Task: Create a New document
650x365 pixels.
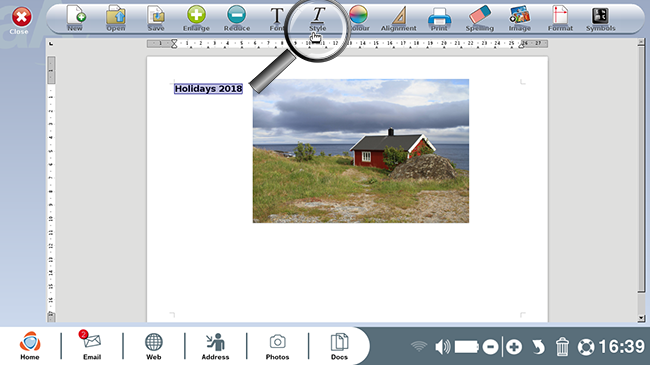Action: [x=75, y=19]
